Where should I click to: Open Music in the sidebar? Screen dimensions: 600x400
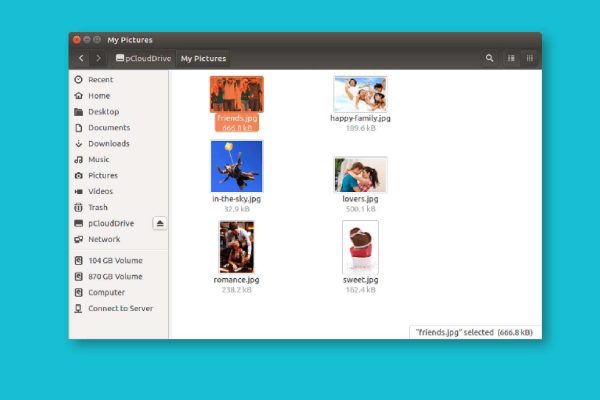tap(119, 160)
